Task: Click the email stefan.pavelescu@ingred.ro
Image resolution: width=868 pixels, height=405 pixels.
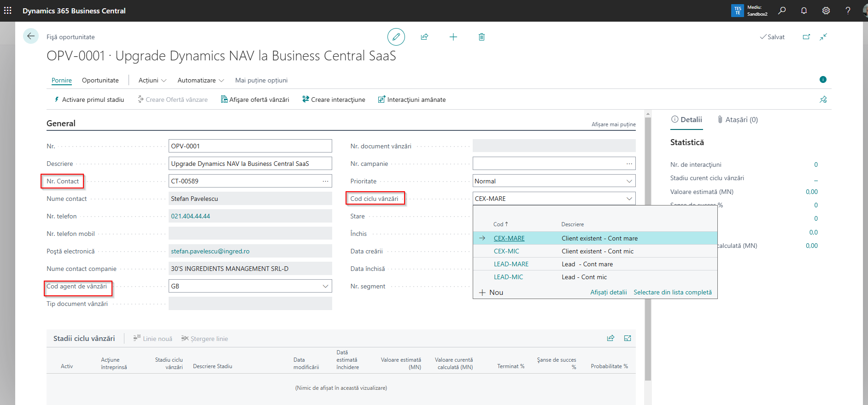Action: [210, 251]
